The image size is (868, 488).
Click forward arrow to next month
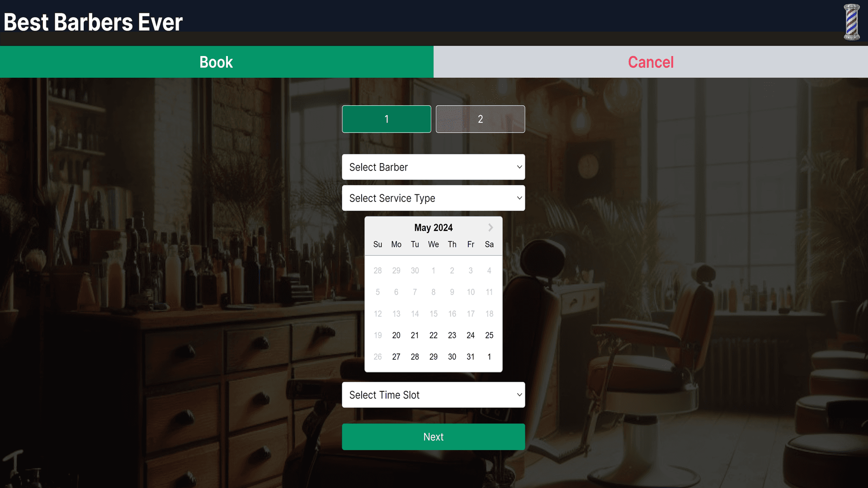491,227
